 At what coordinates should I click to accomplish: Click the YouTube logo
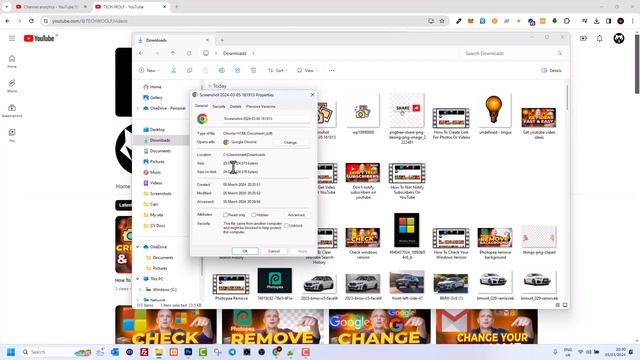[39, 38]
